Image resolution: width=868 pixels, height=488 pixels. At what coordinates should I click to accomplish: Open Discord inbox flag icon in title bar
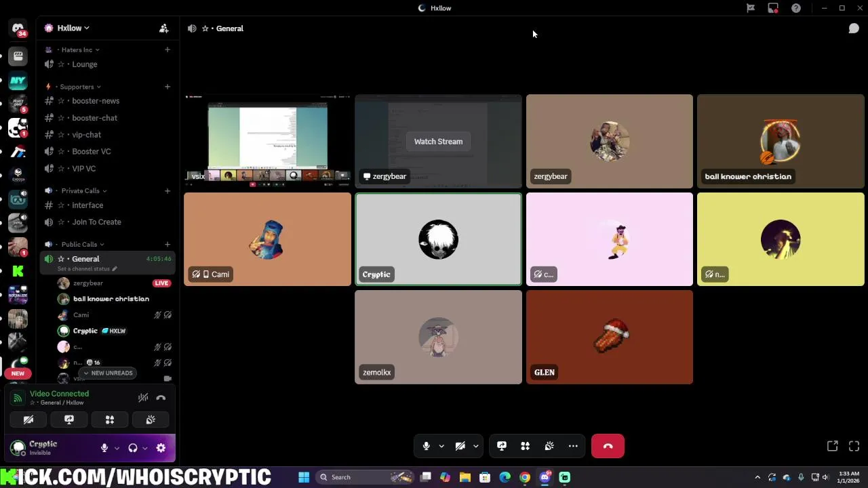(x=751, y=8)
